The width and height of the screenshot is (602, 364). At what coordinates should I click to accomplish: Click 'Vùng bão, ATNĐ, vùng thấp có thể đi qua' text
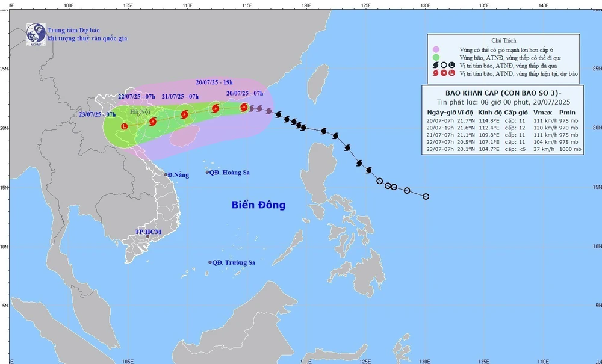click(510, 58)
